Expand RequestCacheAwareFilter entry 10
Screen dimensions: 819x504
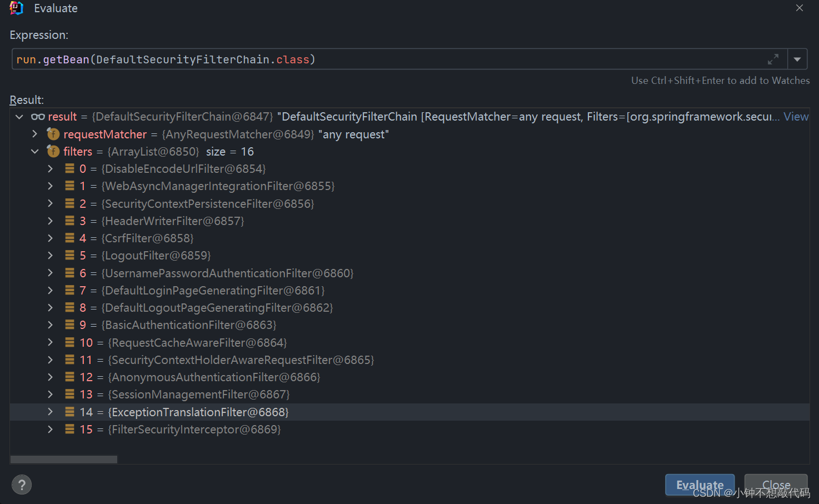[x=51, y=342]
